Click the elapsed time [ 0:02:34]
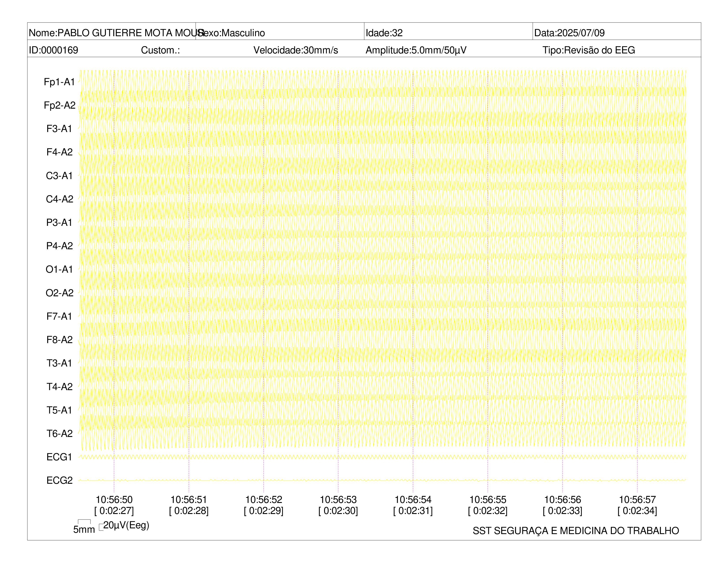This screenshot has width=728, height=563. [x=637, y=511]
